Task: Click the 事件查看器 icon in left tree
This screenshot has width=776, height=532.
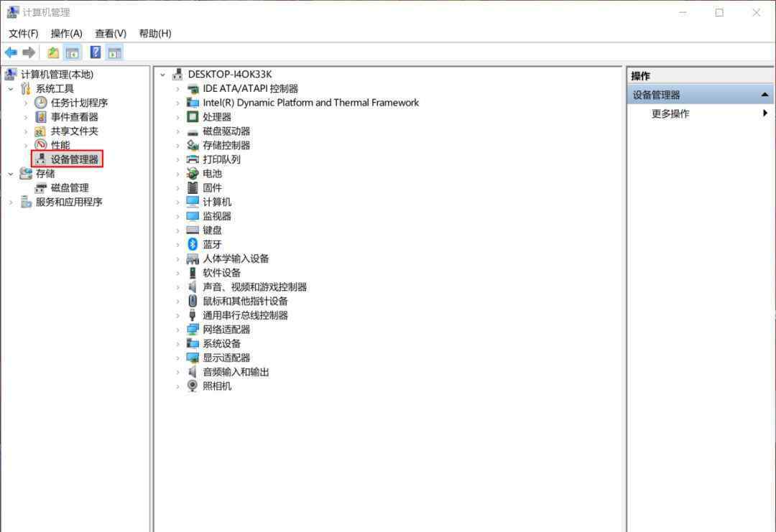Action: click(40, 117)
